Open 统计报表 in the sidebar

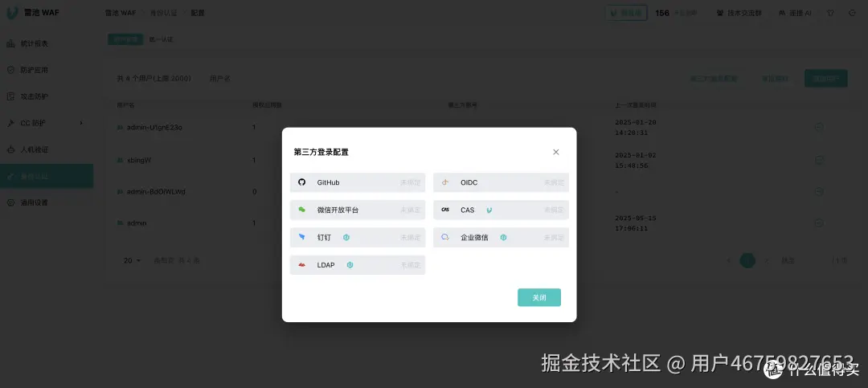pos(47,43)
